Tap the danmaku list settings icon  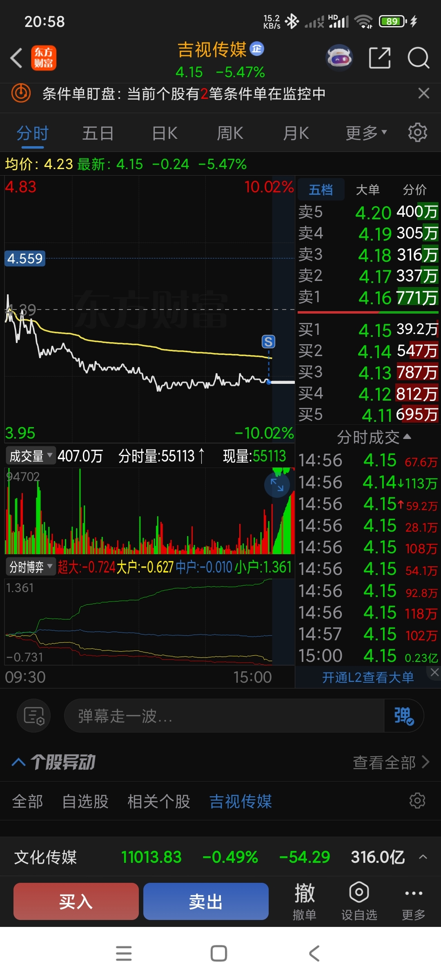[x=34, y=715]
